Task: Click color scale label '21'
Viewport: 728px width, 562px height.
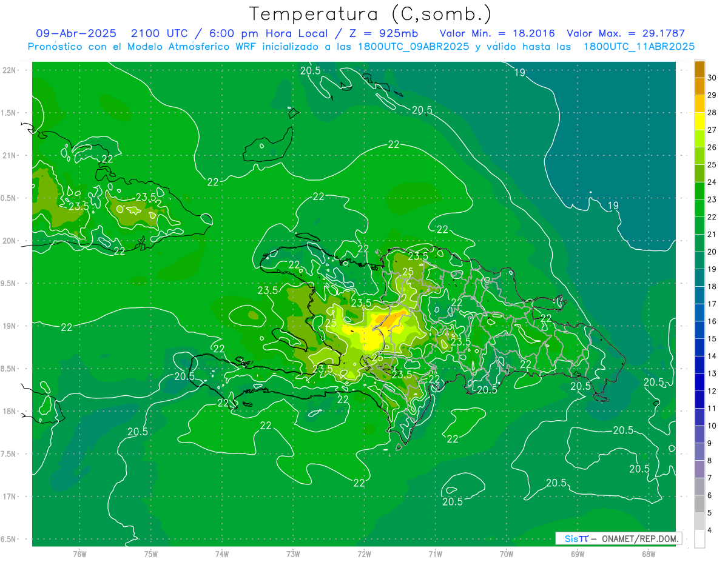Action: [x=712, y=234]
